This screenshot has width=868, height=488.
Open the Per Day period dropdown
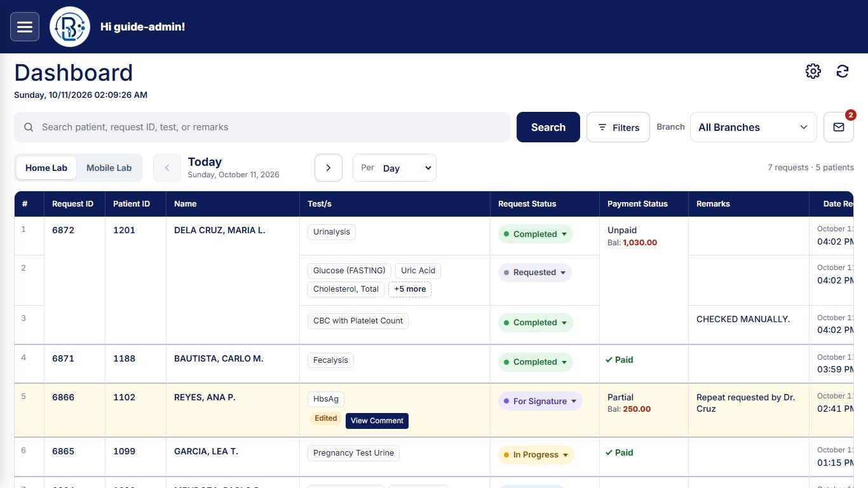pyautogui.click(x=395, y=168)
